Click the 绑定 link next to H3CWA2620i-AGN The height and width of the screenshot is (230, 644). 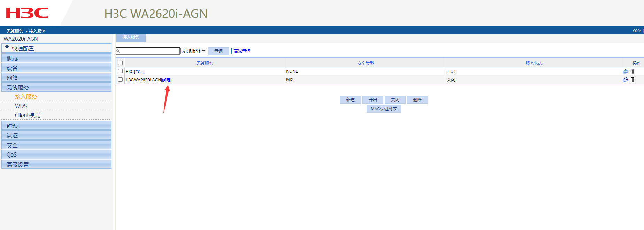click(167, 80)
